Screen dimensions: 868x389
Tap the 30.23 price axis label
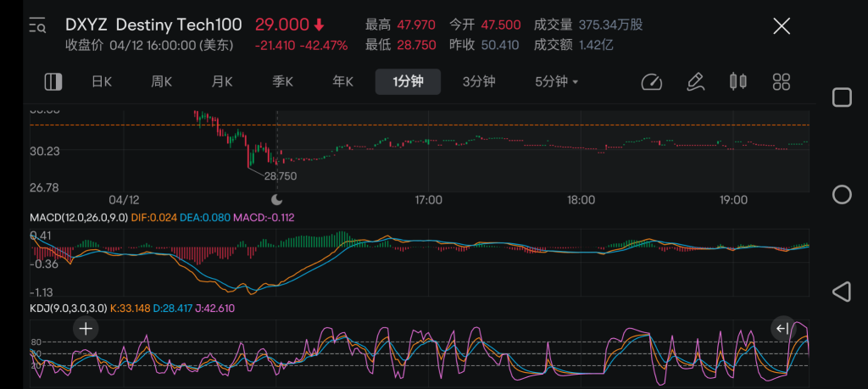(x=45, y=151)
